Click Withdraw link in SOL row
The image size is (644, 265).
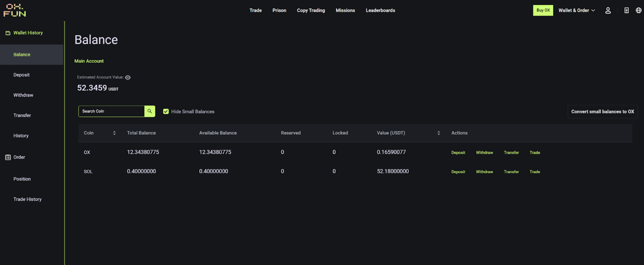pyautogui.click(x=484, y=172)
